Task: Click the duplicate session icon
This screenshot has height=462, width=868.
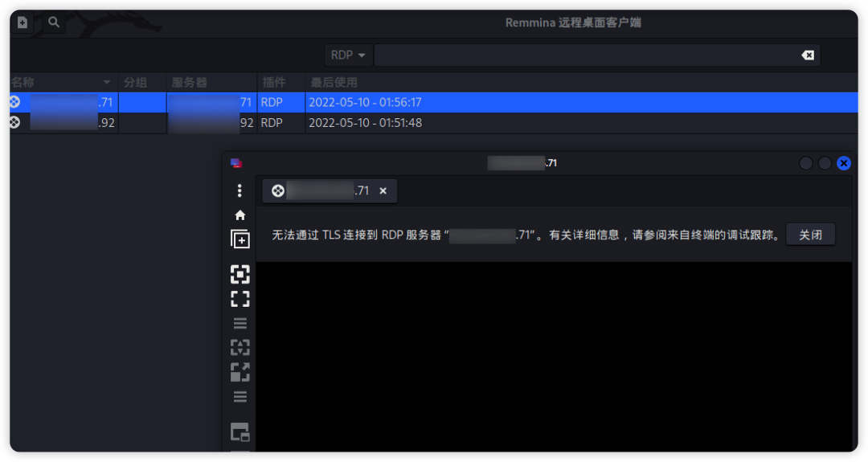Action: (240, 239)
